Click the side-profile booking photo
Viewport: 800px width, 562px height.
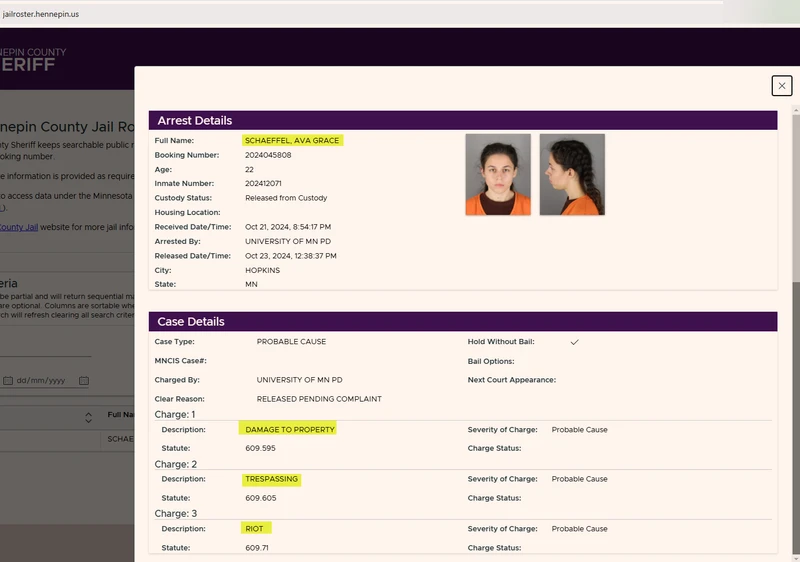click(x=572, y=174)
